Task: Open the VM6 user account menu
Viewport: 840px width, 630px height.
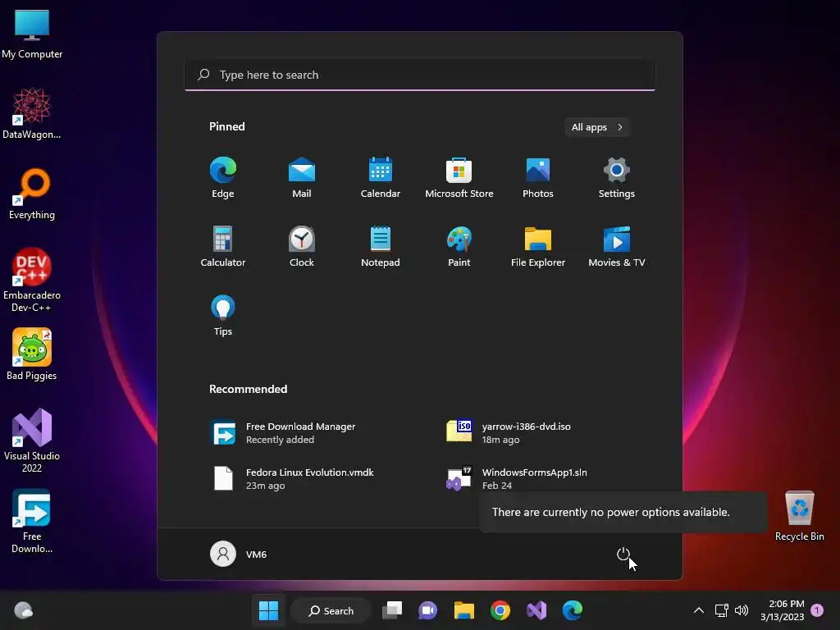Action: click(x=239, y=554)
